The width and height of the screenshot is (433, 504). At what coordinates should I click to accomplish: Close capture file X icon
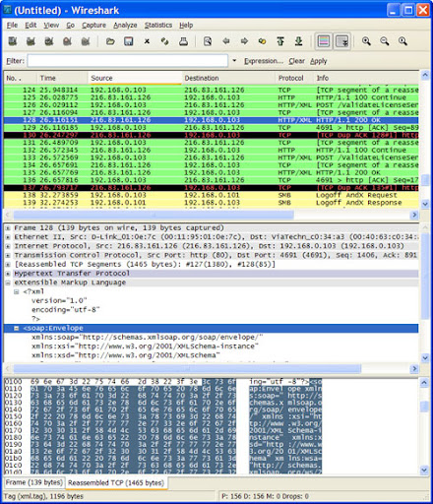[147, 41]
